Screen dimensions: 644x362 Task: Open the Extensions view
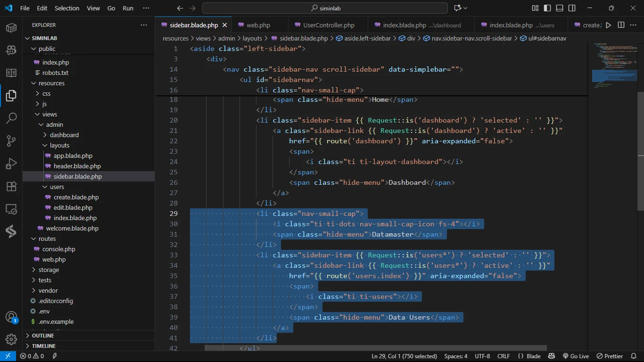pyautogui.click(x=11, y=186)
